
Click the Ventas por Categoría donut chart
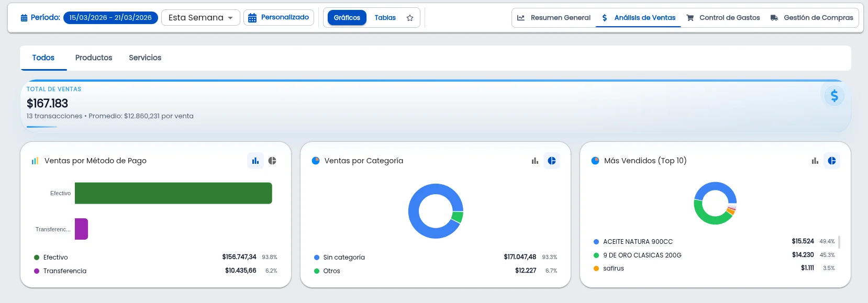click(436, 211)
